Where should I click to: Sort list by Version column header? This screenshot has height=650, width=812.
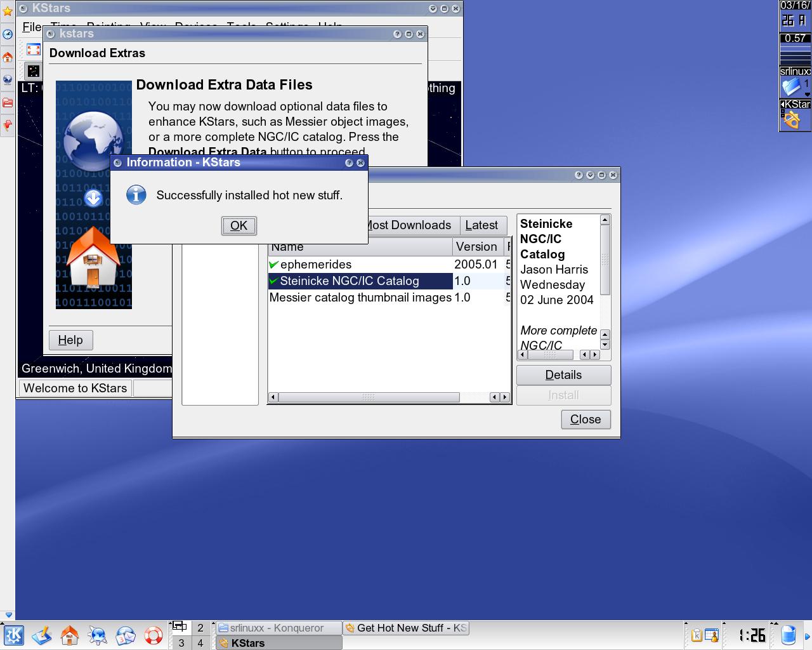(477, 246)
